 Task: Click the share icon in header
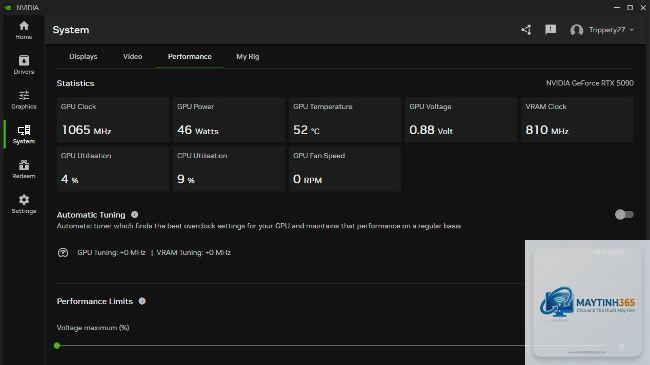(526, 30)
